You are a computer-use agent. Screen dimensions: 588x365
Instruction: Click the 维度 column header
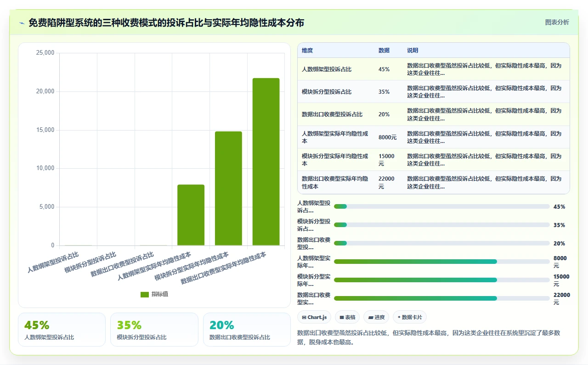coord(307,51)
